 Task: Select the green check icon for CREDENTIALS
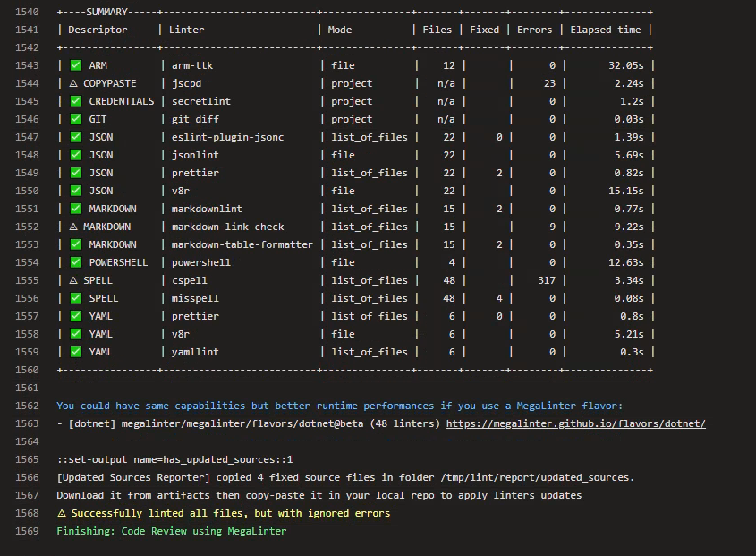75,100
